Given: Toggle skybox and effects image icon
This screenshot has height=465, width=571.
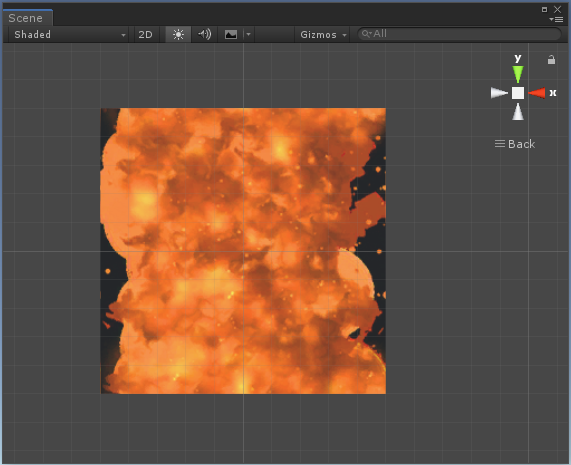Looking at the screenshot, I should click(x=231, y=35).
